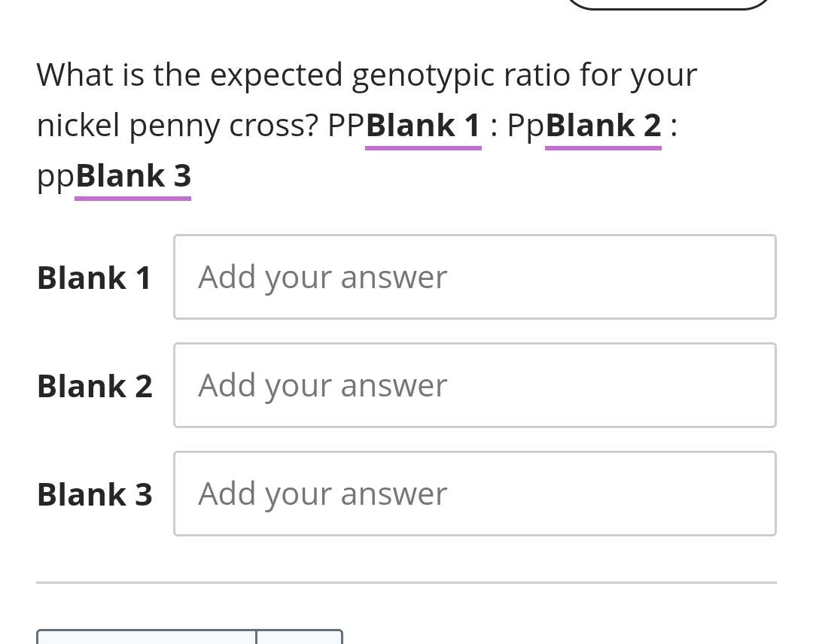
Task: Click the Blank 3 answer input field
Action: click(474, 494)
